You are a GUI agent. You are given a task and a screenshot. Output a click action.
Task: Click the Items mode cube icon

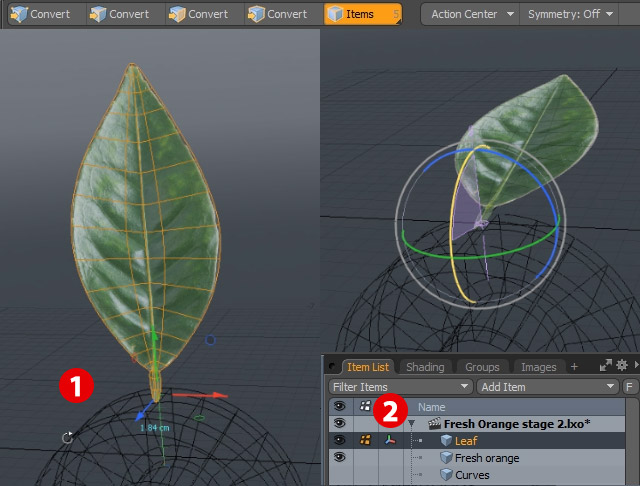click(336, 14)
